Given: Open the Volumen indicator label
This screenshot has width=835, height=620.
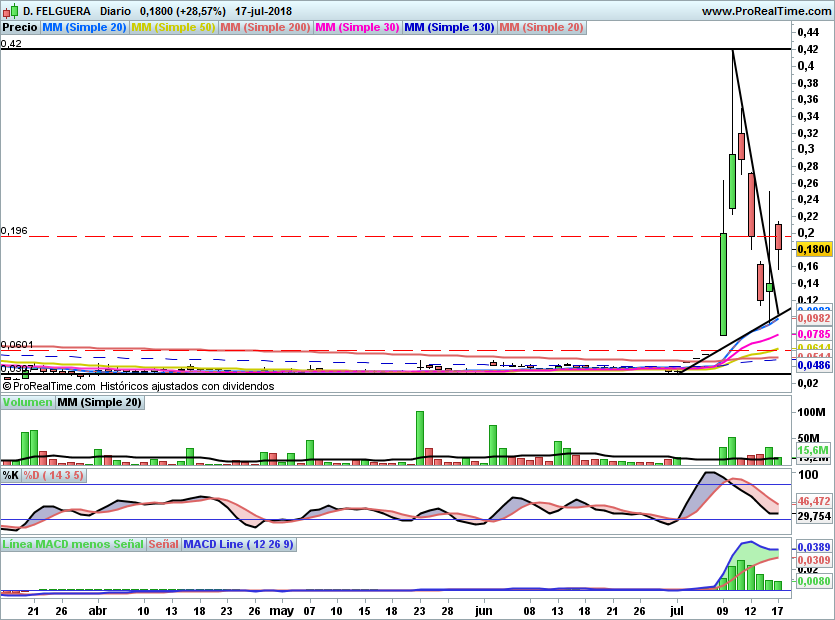Looking at the screenshot, I should click(27, 402).
